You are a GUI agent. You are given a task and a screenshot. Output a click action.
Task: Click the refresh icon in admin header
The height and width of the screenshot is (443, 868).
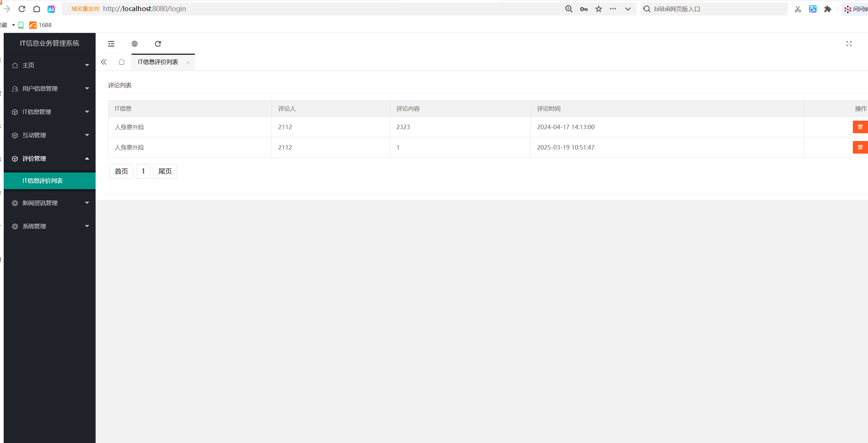click(x=158, y=44)
